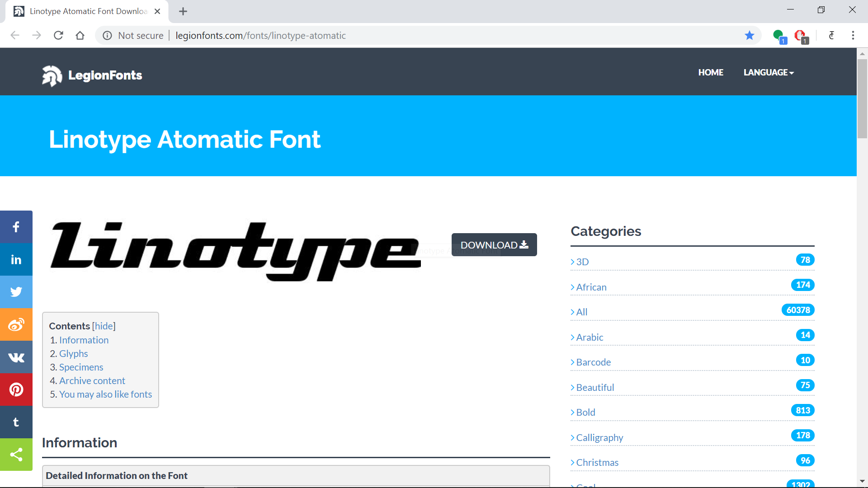Click the blue bookmark star
The image size is (868, 488).
[750, 35]
